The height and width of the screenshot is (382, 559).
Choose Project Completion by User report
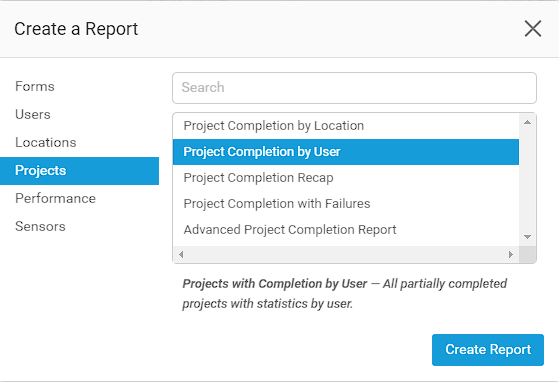tap(346, 152)
